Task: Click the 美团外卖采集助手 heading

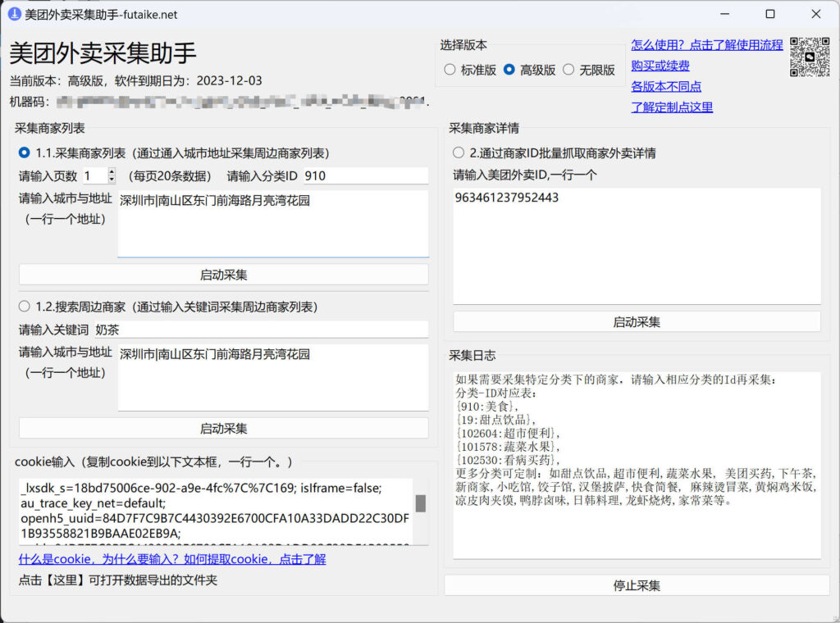Action: pos(103,53)
